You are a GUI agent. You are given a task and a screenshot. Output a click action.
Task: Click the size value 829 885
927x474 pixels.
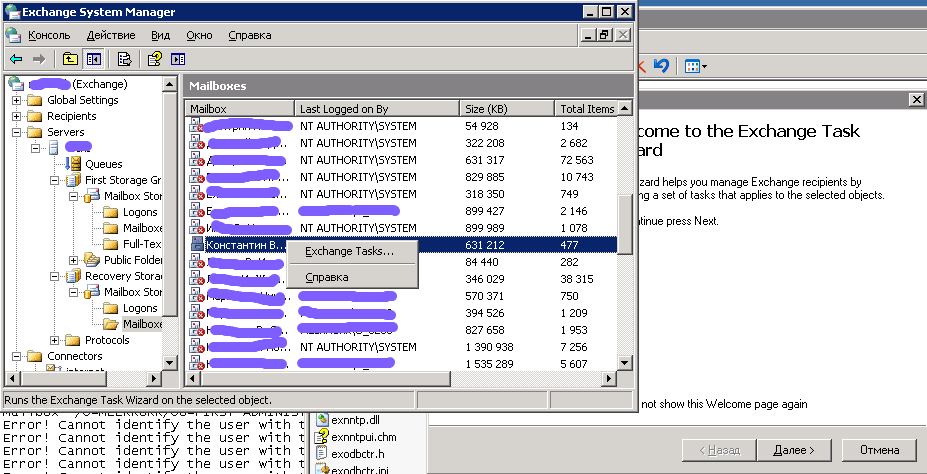485,177
